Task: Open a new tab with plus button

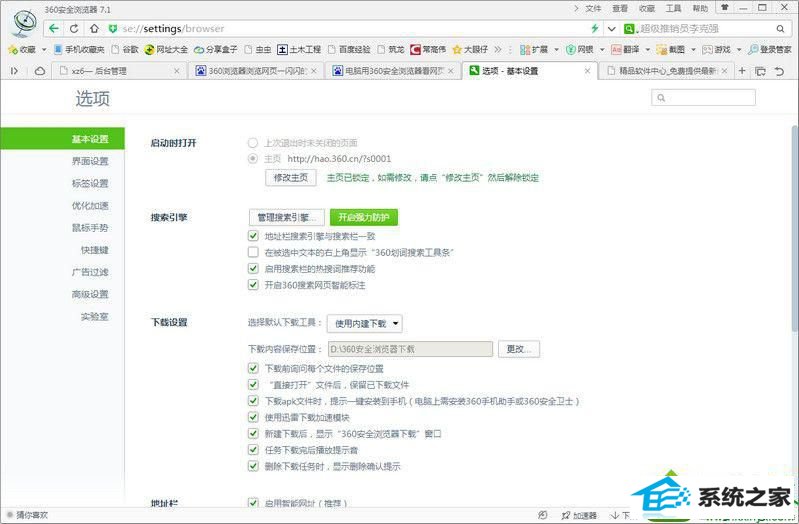Action: pos(742,71)
